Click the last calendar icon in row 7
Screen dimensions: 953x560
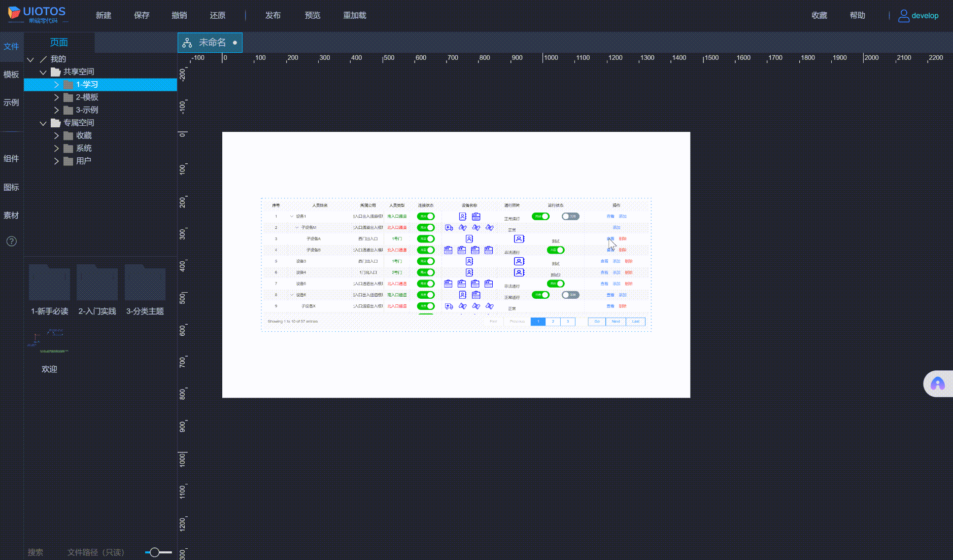pos(489,284)
